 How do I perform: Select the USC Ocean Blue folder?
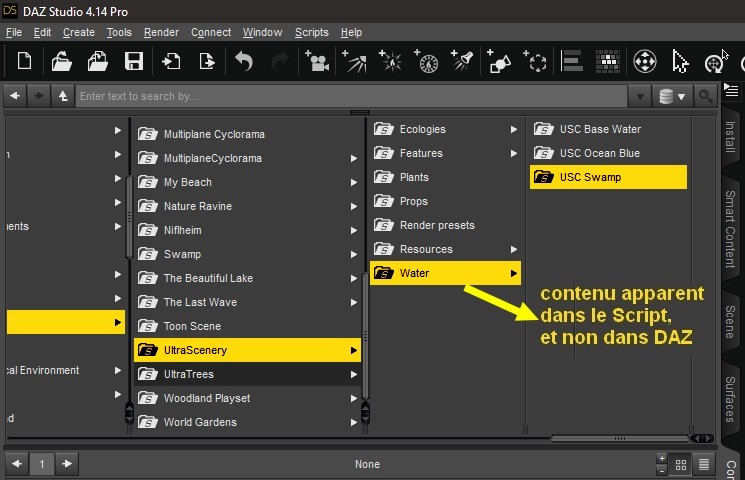[x=608, y=154]
